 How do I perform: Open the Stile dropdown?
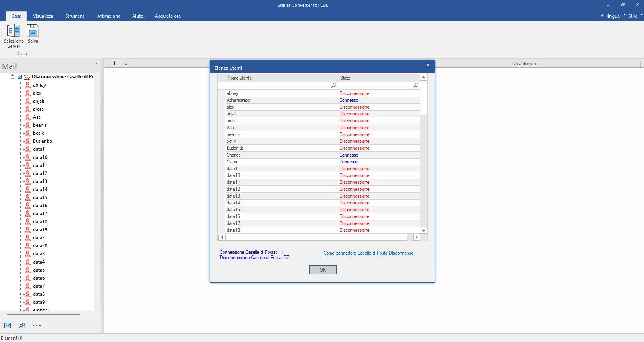tap(633, 16)
